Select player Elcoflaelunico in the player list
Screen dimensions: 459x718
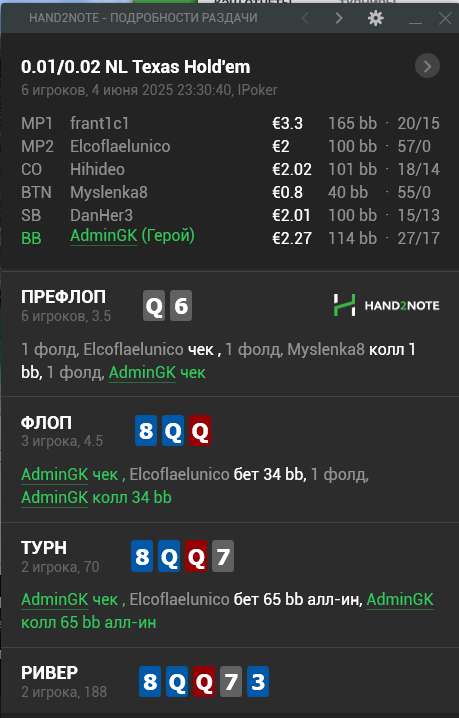point(120,146)
